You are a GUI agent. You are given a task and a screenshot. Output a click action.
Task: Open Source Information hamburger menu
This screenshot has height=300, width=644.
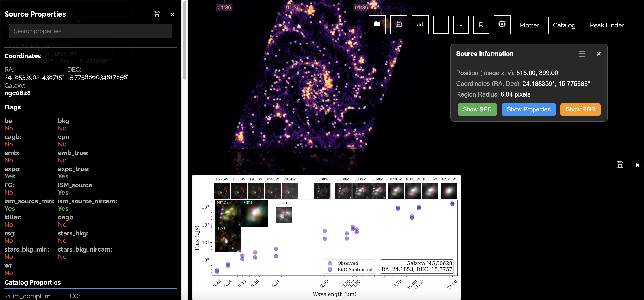coord(582,54)
